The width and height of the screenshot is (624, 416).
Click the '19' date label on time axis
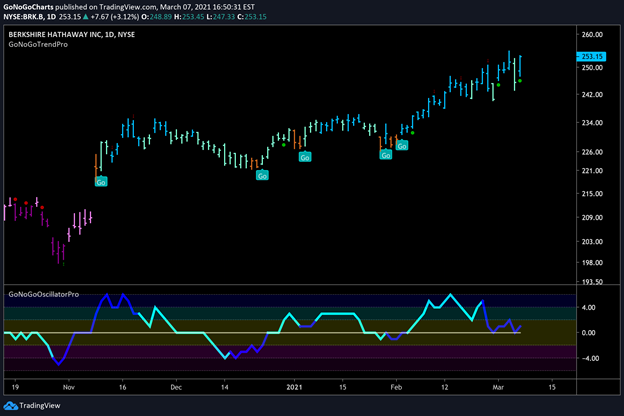coord(15,387)
